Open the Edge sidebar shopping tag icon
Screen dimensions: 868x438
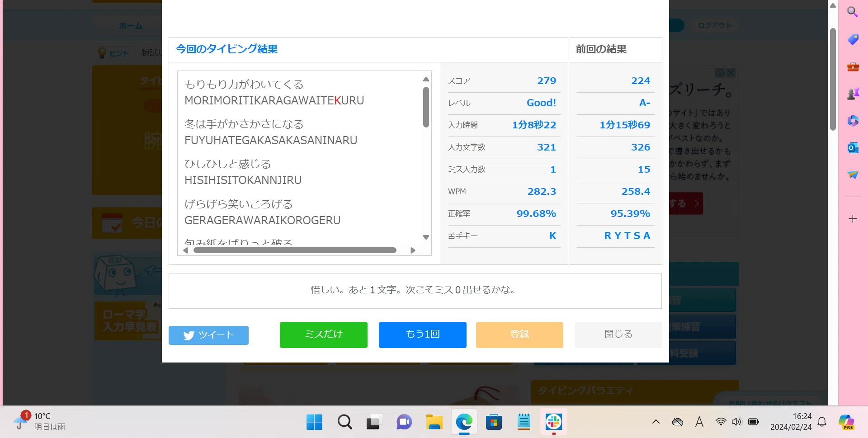(x=853, y=39)
